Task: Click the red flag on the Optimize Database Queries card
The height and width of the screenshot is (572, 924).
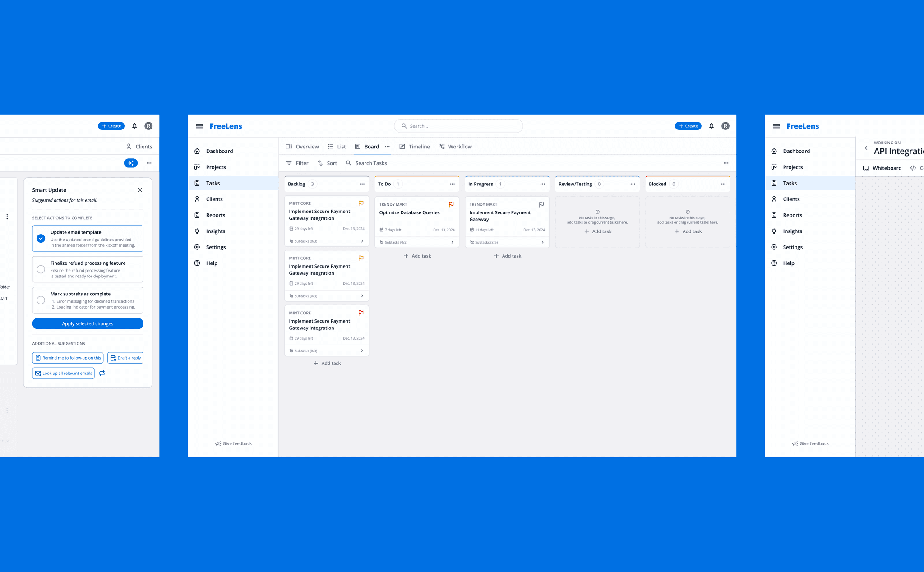Action: tap(451, 204)
